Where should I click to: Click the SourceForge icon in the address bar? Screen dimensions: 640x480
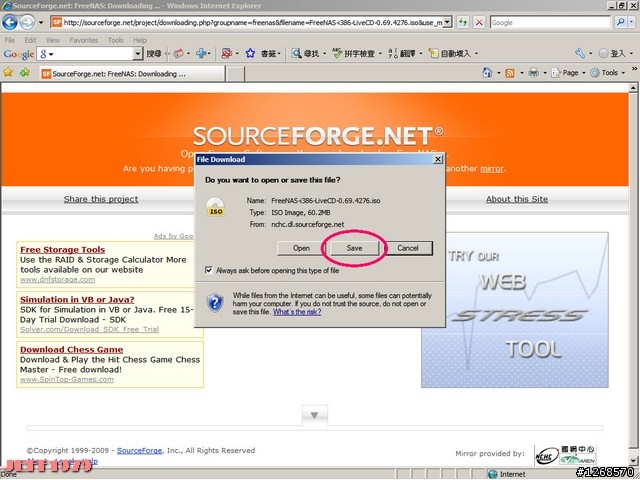(57, 22)
